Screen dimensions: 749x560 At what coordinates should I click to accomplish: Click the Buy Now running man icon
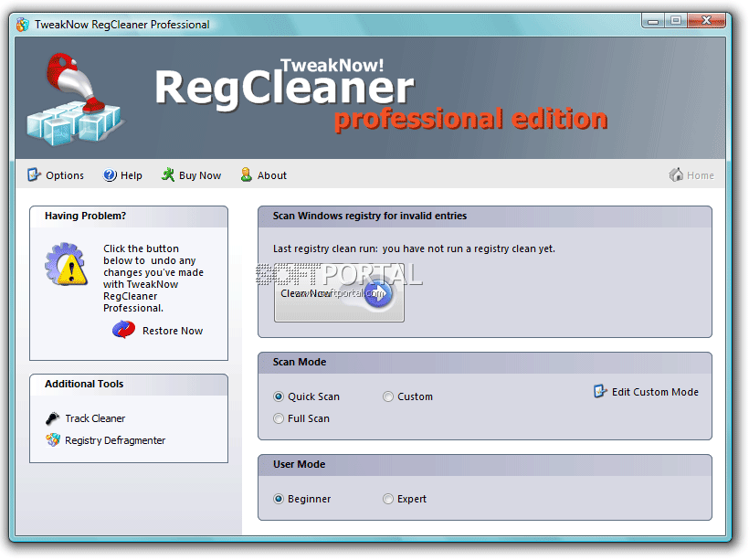tap(168, 174)
